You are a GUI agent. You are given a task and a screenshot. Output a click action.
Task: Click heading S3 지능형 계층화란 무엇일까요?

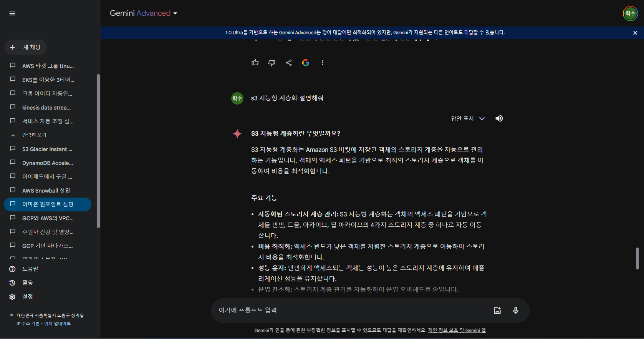(x=296, y=134)
